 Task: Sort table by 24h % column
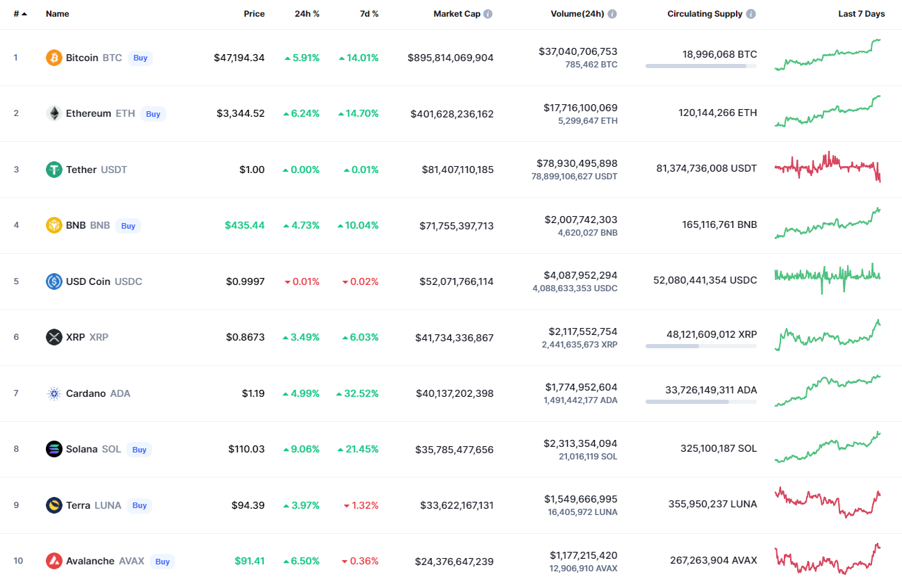pos(306,14)
